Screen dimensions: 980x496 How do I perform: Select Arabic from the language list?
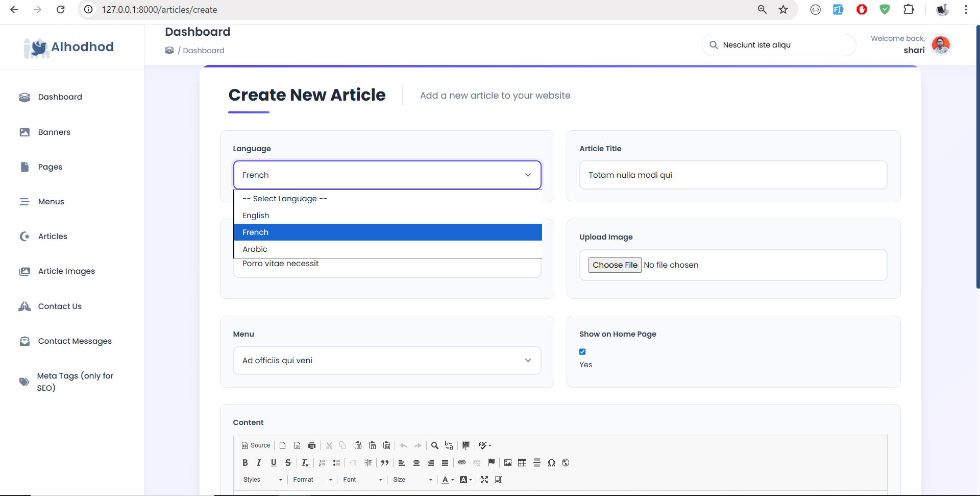pyautogui.click(x=255, y=249)
